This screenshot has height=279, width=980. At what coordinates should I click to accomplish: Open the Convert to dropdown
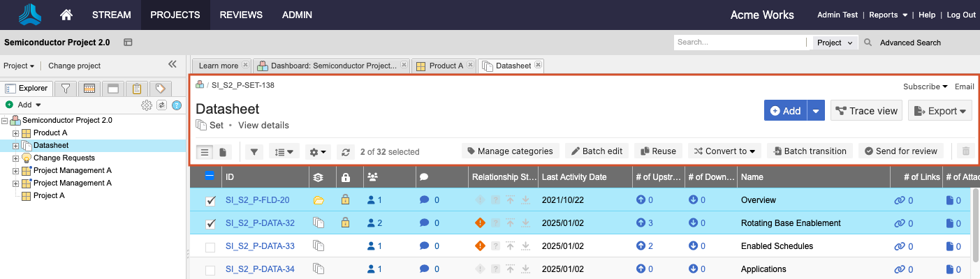725,151
